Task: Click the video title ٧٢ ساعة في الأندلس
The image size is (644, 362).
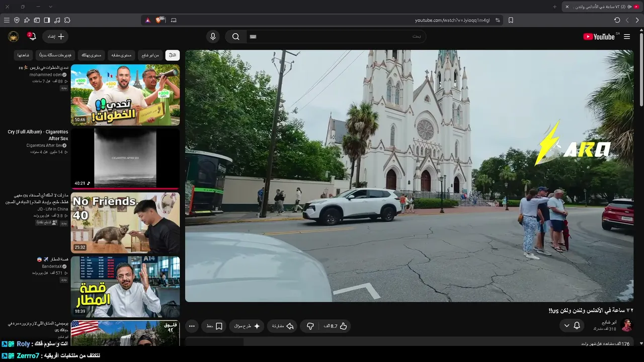Action: coord(591,311)
